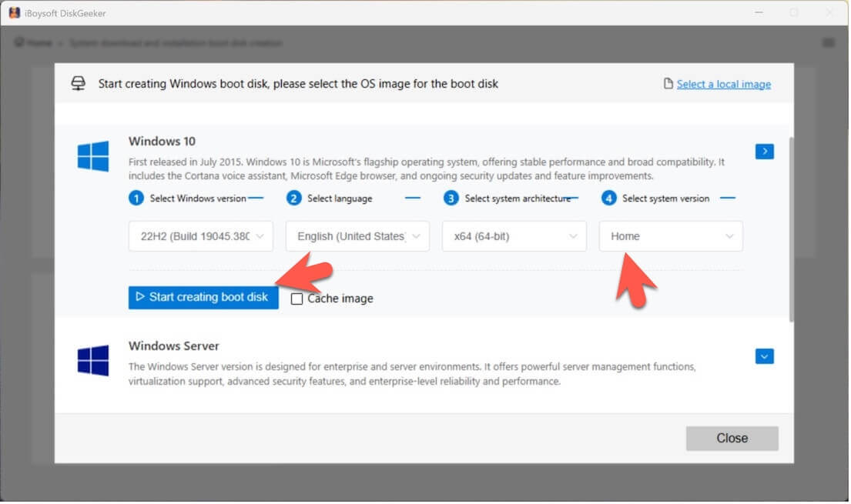The width and height of the screenshot is (851, 504).
Task: Click the menu icon in the background window's top right
Action: coord(828,42)
